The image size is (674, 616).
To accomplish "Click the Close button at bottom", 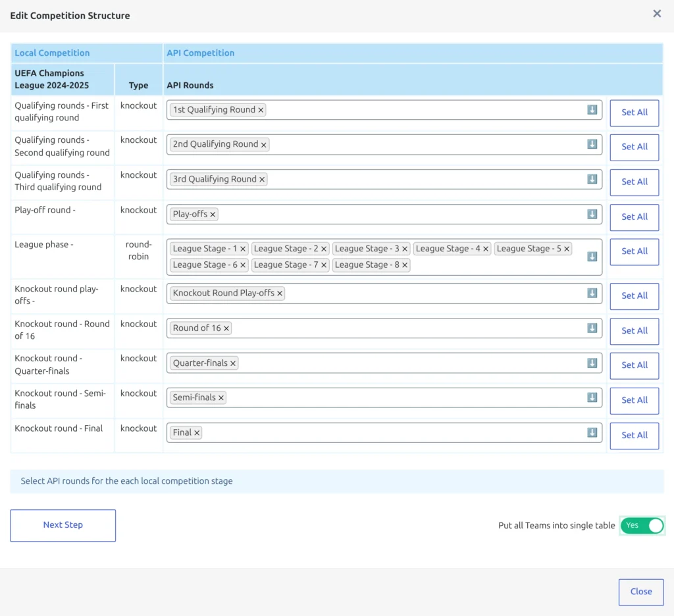I will pos(641,592).
